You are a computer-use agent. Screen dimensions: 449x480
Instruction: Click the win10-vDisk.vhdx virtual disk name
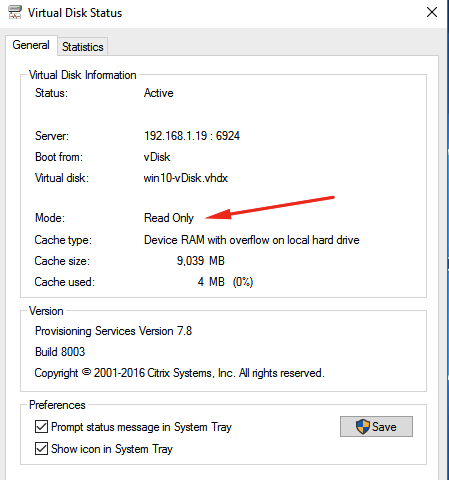point(186,178)
